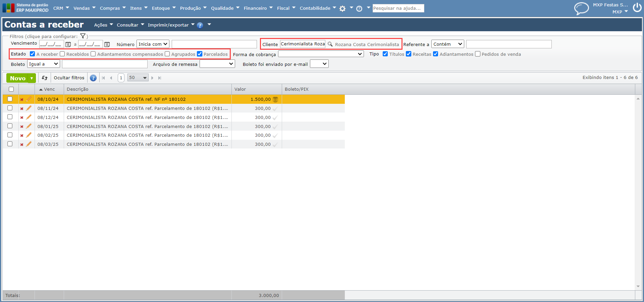Uncheck the Parcelados state filter
644x302 pixels.
click(x=200, y=54)
